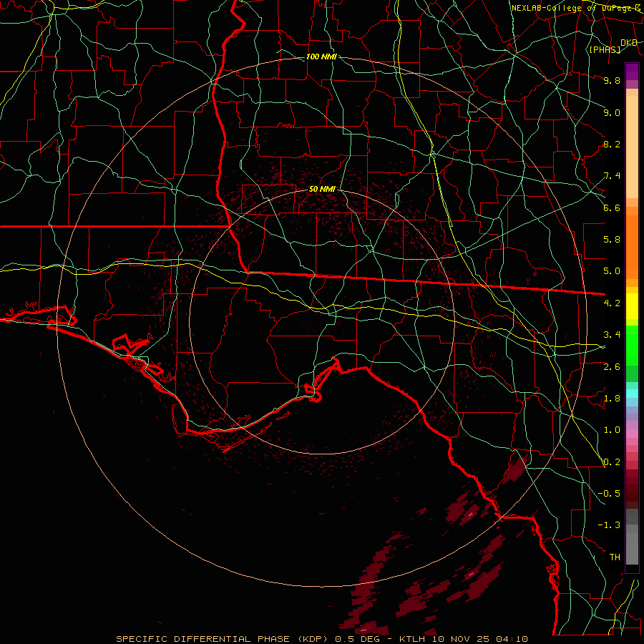
Task: Click the [PHAS] units label
Action: click(x=605, y=49)
